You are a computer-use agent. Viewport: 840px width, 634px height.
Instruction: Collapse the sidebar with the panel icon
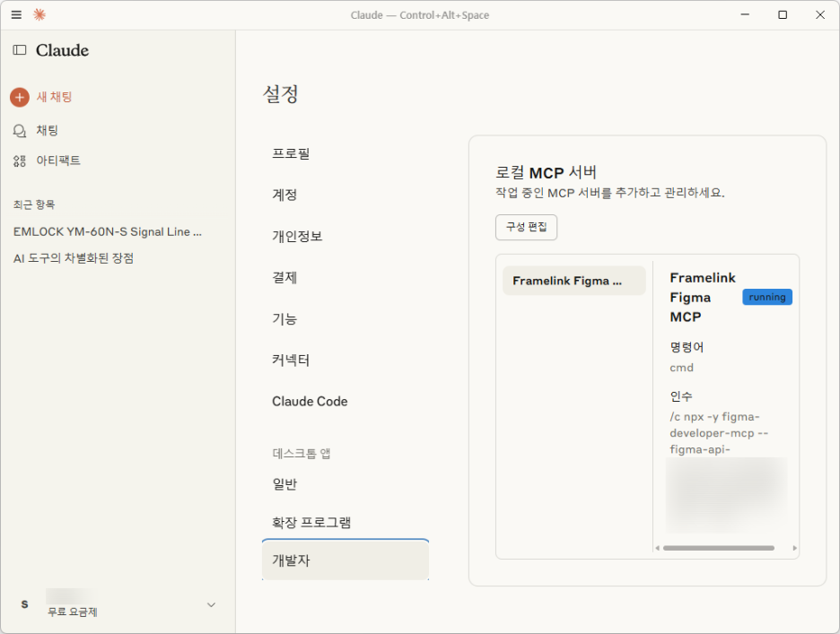(20, 50)
